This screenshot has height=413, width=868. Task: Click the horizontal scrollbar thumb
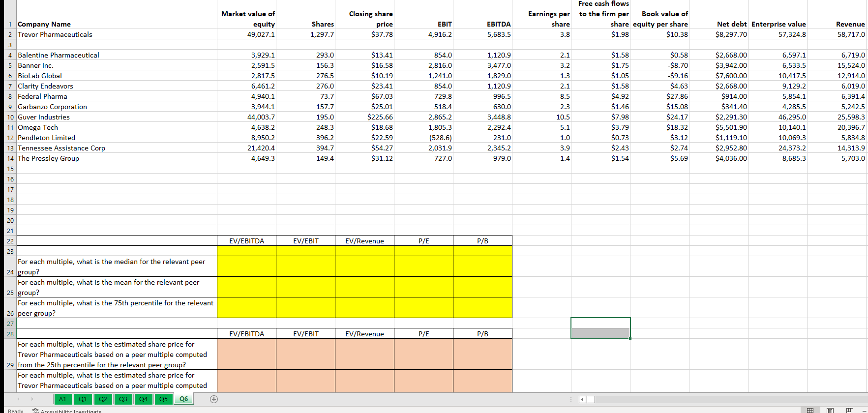click(x=591, y=399)
